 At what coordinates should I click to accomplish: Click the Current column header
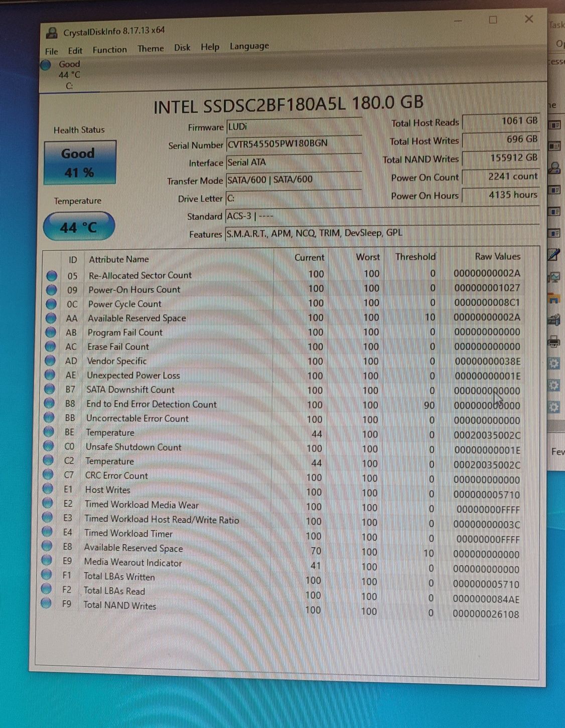(x=309, y=257)
